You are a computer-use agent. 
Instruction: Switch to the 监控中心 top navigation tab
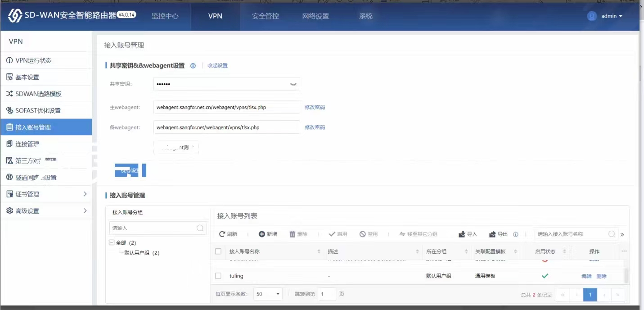165,16
